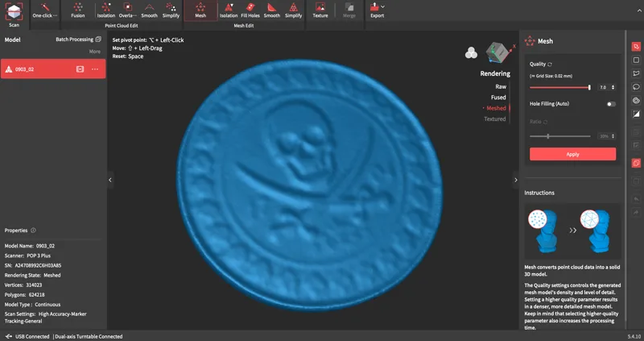Choose the polygon selection tool
The image size is (644, 341).
[x=636, y=73]
